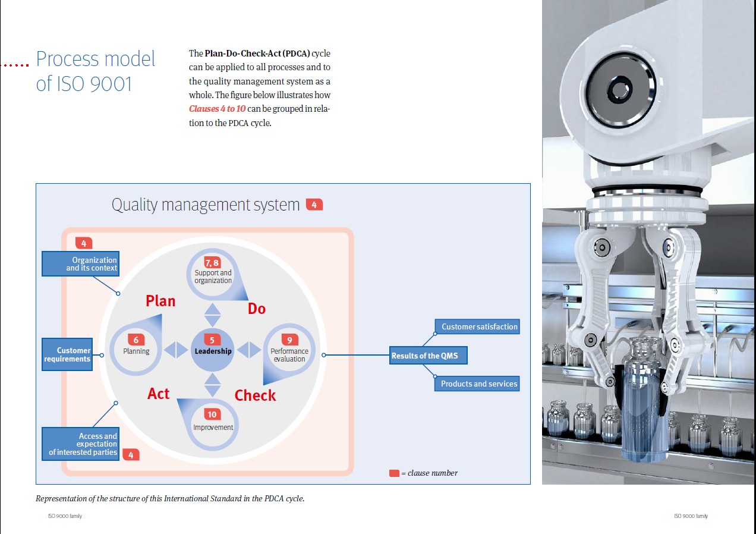Image resolution: width=756 pixels, height=534 pixels.
Task: Click the red Plan label
Action: [160, 301]
